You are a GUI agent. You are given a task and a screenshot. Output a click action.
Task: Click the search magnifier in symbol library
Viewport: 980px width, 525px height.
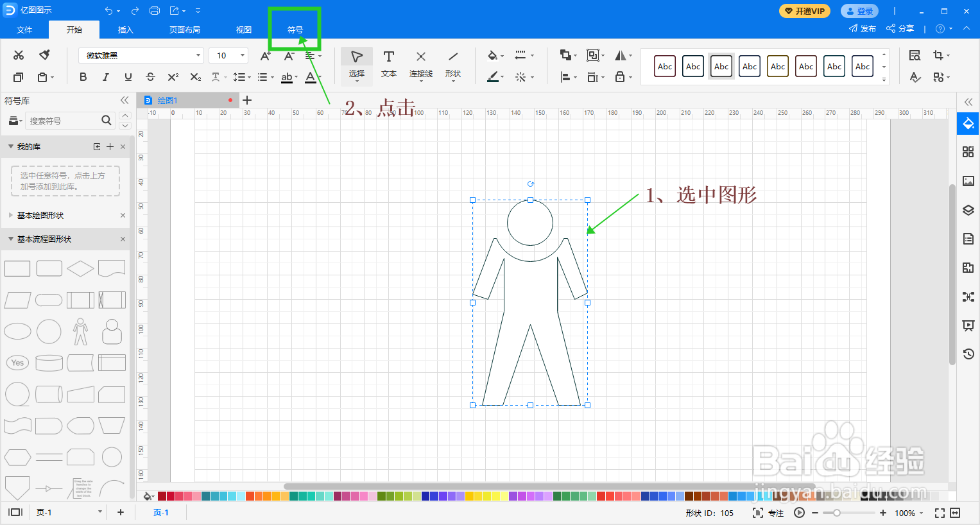[x=107, y=120]
